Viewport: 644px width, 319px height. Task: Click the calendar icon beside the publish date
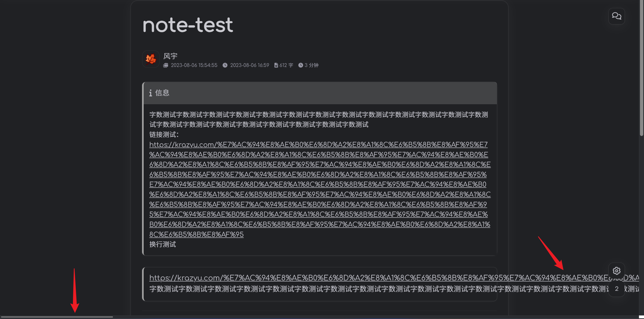click(166, 65)
